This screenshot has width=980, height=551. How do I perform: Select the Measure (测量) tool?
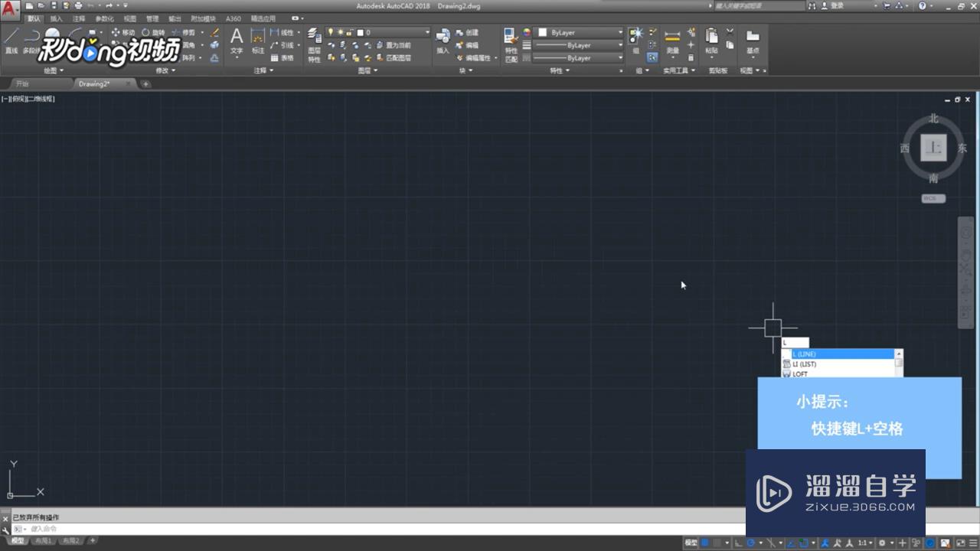(x=672, y=42)
